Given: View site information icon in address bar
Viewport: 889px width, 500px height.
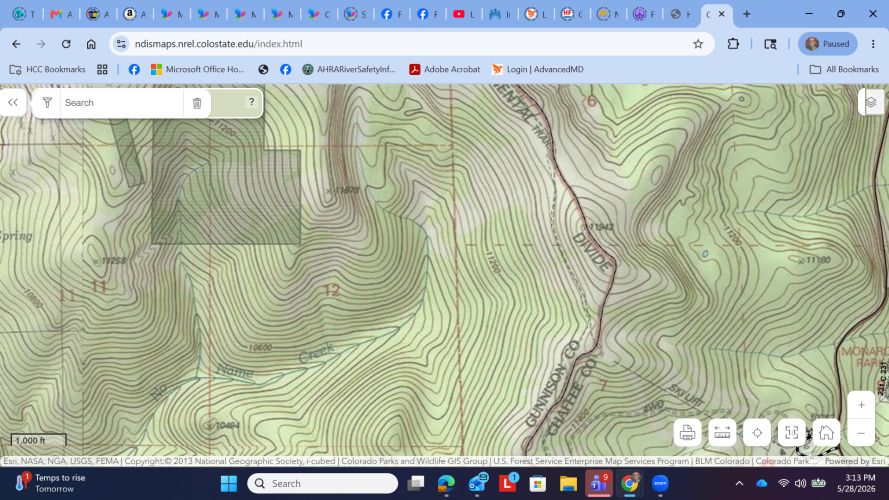Looking at the screenshot, I should (x=121, y=44).
